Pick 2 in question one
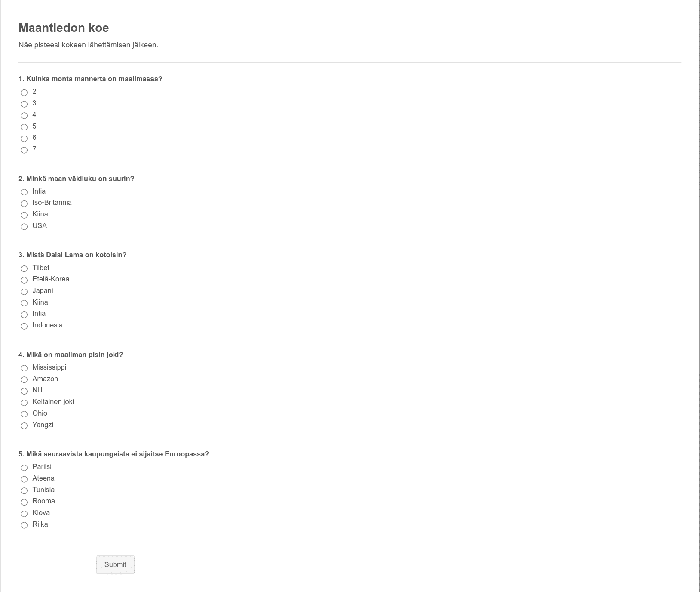The height and width of the screenshot is (592, 700). (24, 92)
